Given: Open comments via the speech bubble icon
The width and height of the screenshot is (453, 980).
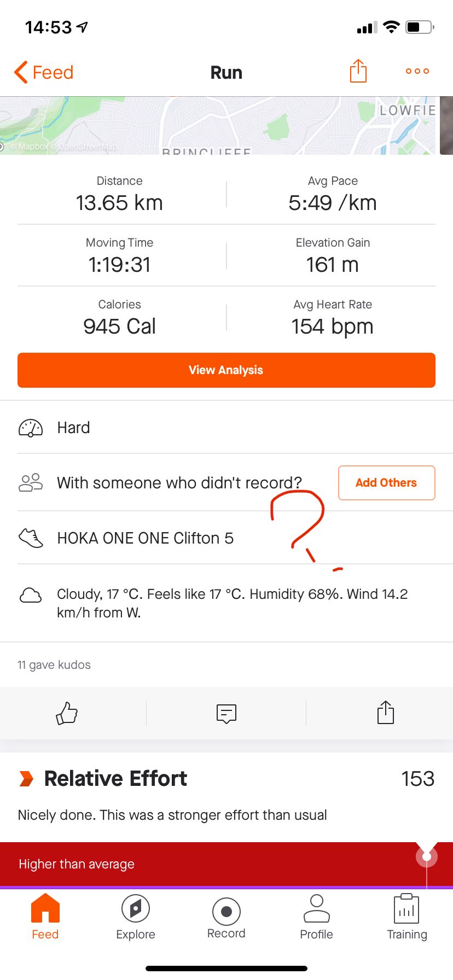Looking at the screenshot, I should [x=226, y=713].
